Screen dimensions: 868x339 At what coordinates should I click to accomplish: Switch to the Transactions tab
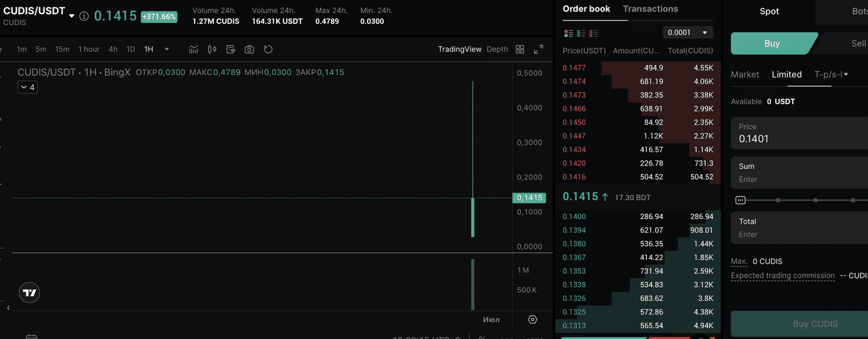click(650, 9)
